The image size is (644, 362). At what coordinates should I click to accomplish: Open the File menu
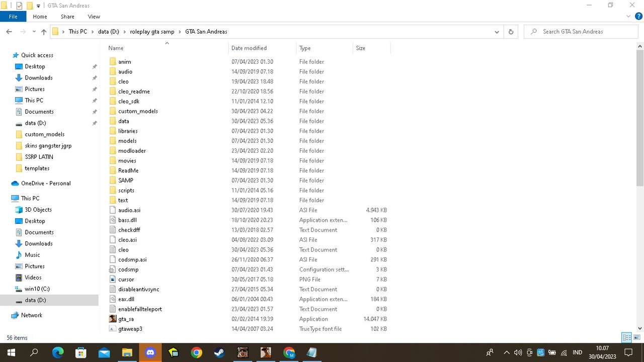click(13, 17)
